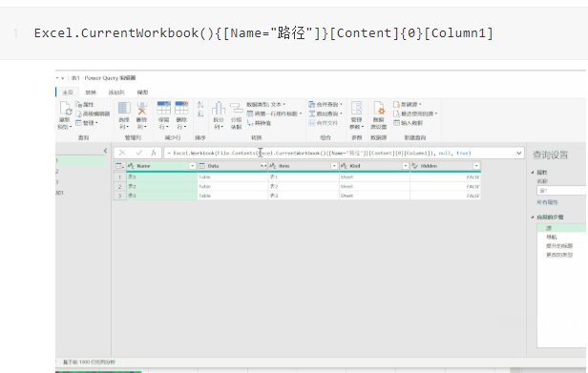Select the Sheet cell in row 1
The width and height of the screenshot is (588, 373).
tap(374, 176)
